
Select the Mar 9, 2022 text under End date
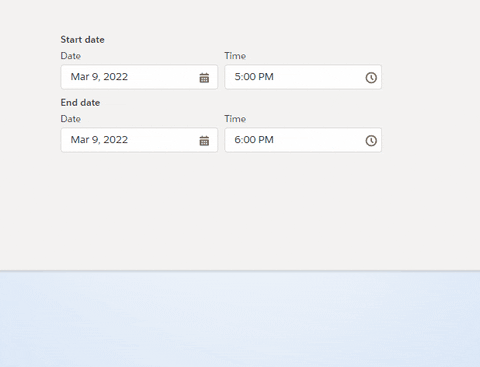pos(99,140)
